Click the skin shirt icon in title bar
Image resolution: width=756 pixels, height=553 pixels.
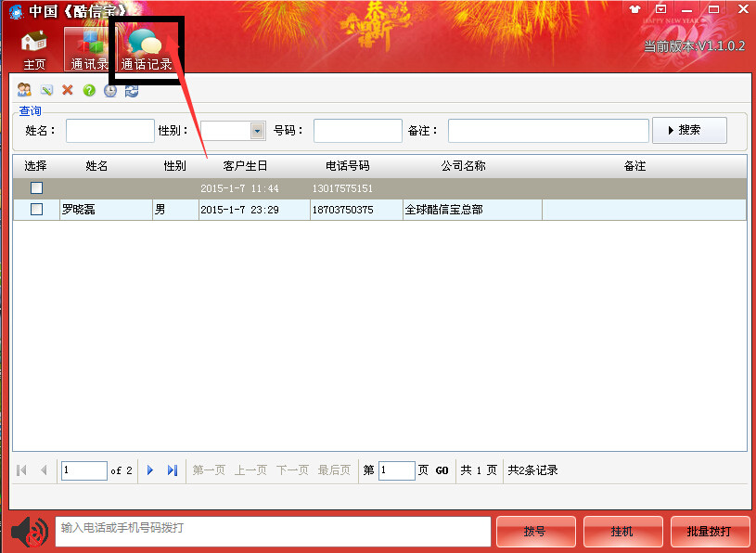point(635,9)
